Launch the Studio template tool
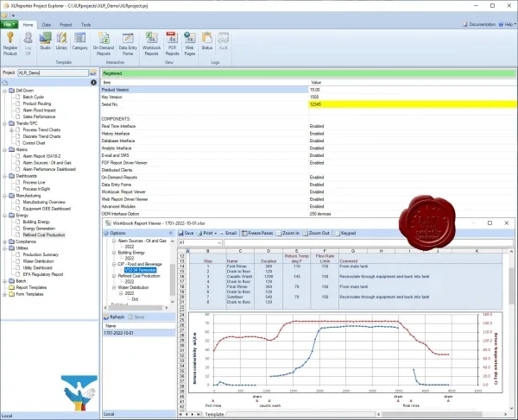 (x=45, y=41)
